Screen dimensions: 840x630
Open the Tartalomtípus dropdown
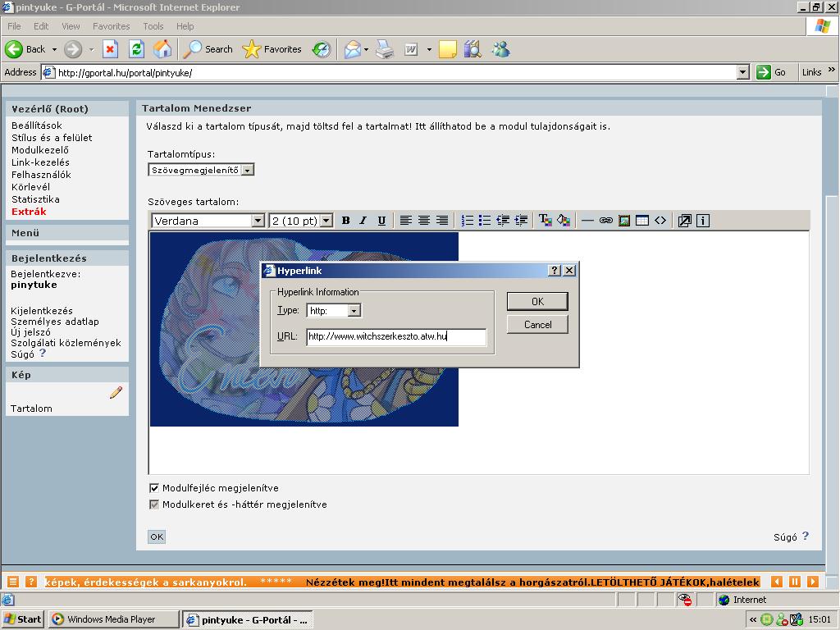(x=248, y=170)
